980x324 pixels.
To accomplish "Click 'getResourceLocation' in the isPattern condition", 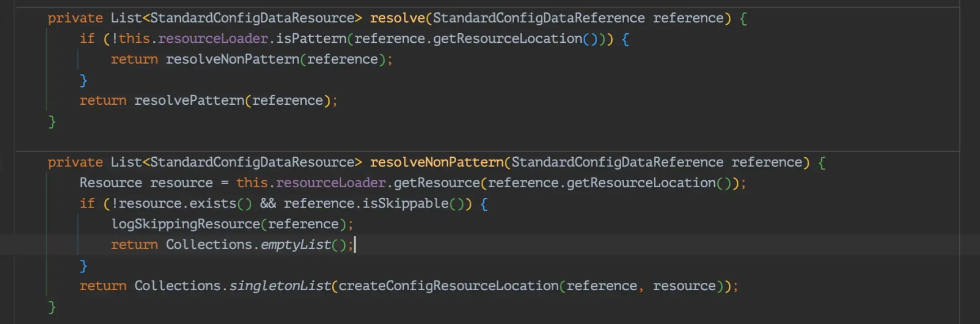I will pos(507,38).
